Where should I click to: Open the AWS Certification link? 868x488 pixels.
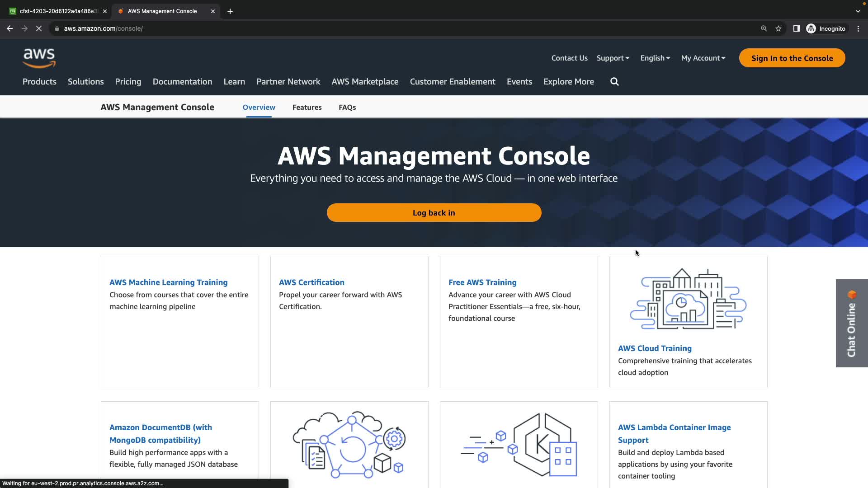[311, 282]
